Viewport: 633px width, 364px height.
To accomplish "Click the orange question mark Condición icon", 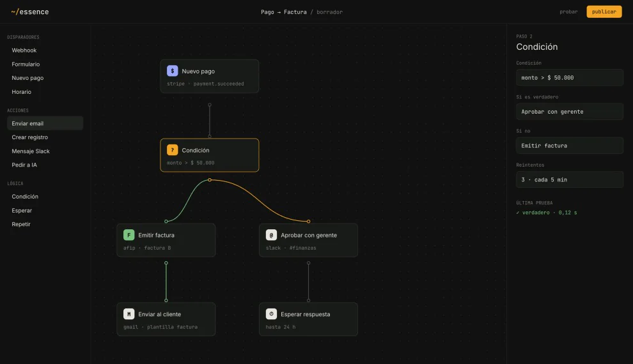I will tap(173, 150).
